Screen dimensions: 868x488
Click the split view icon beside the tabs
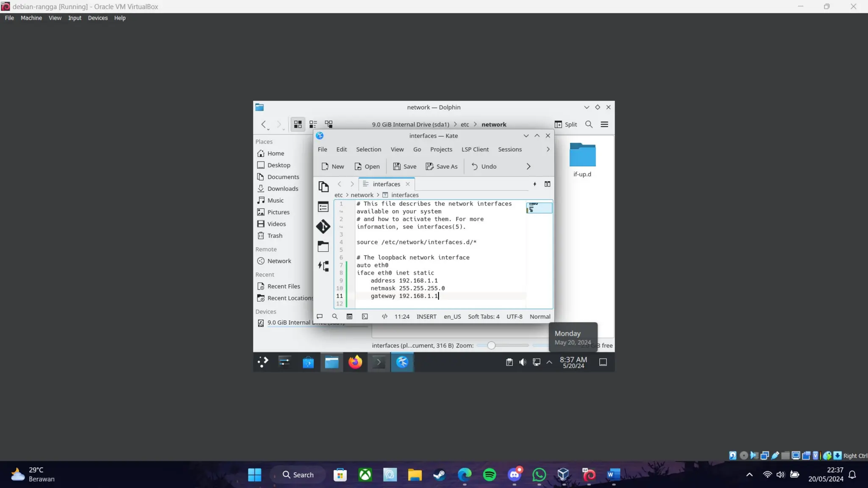tap(547, 184)
